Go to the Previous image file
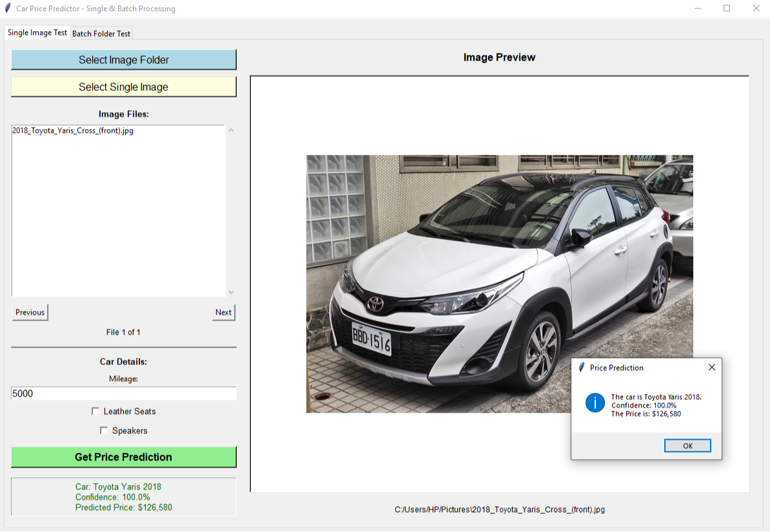Screen dimensions: 770x532 [x=30, y=313]
